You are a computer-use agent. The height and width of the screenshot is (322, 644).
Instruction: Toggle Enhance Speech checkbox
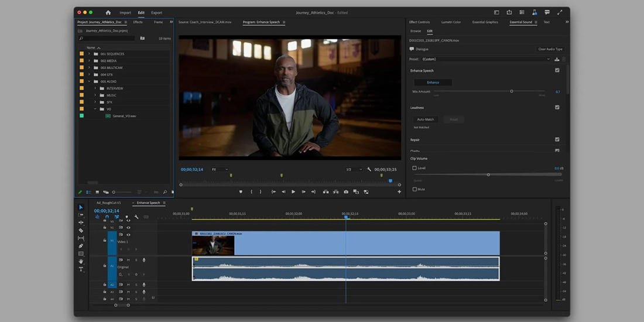point(557,70)
